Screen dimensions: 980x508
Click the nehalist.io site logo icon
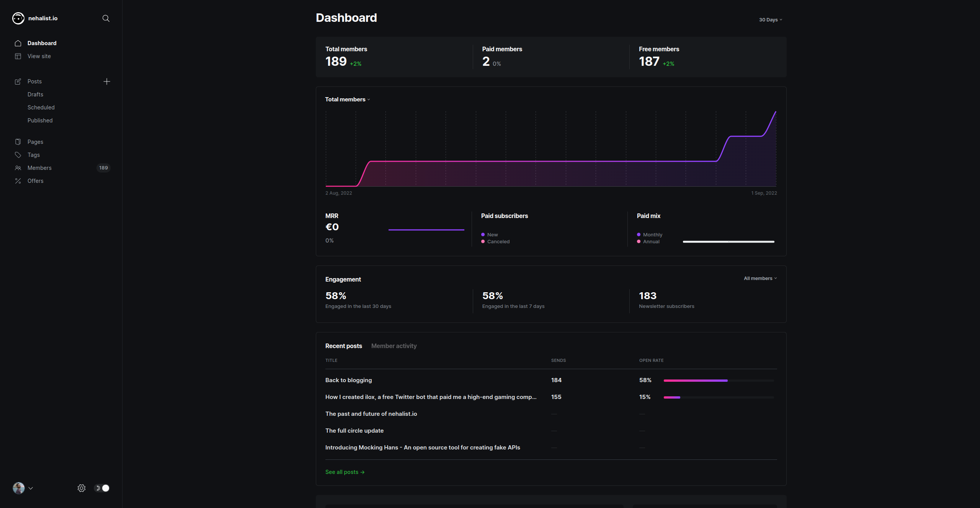click(18, 18)
